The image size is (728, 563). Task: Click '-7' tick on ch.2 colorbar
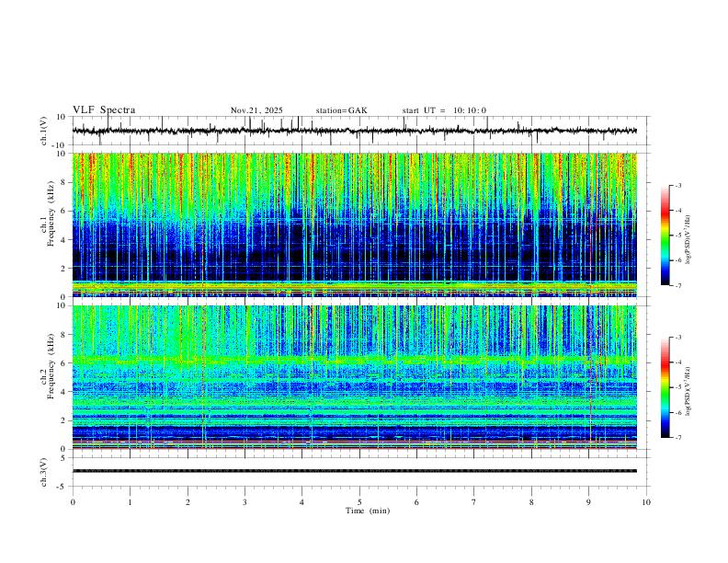[677, 438]
